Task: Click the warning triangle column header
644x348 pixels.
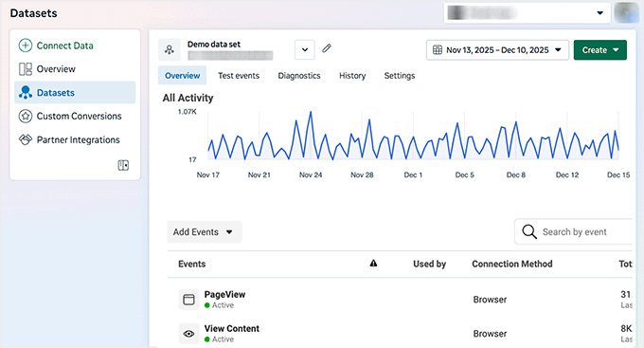Action: click(373, 264)
